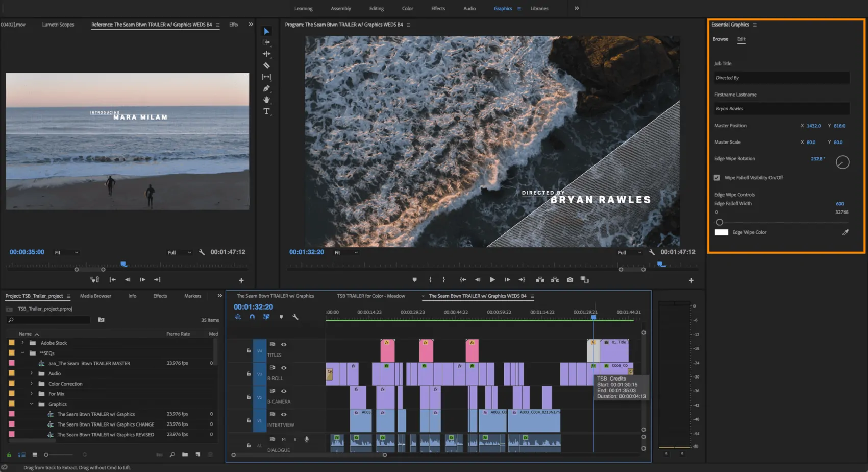Expand the Audio bin
Image resolution: width=868 pixels, height=472 pixels.
pos(32,373)
